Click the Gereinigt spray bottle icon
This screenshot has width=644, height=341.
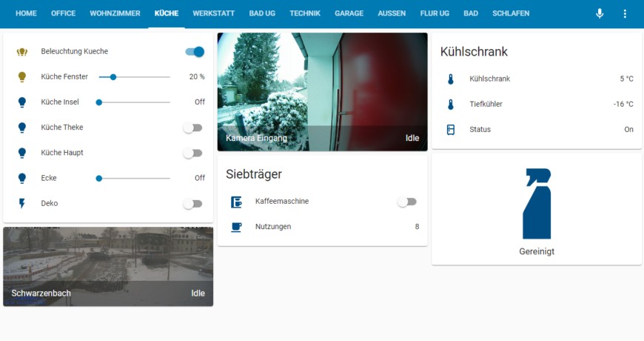click(537, 204)
